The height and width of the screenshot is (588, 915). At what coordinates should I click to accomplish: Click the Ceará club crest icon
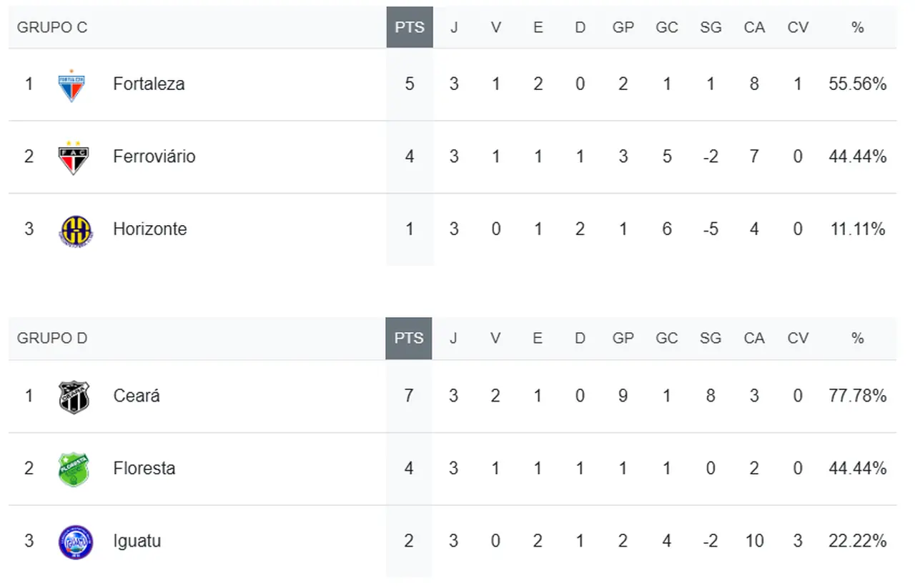74,397
